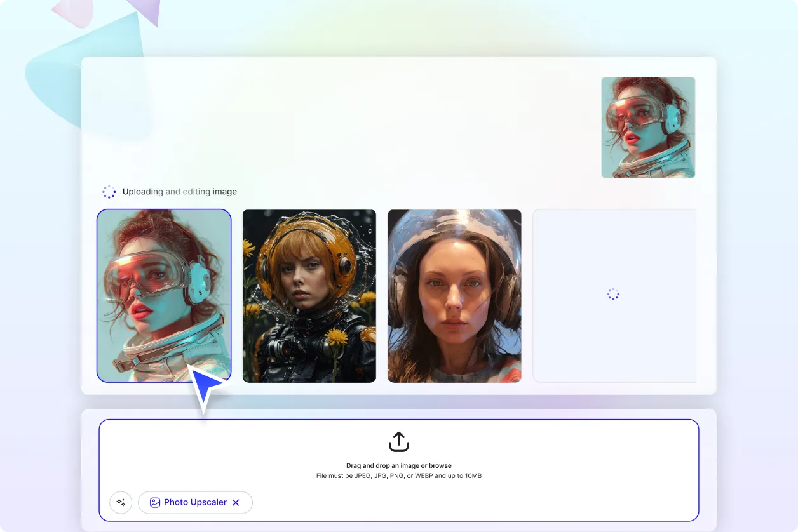The image size is (798, 532).
Task: Click the still-loading fourth variant placeholder
Action: [613, 295]
